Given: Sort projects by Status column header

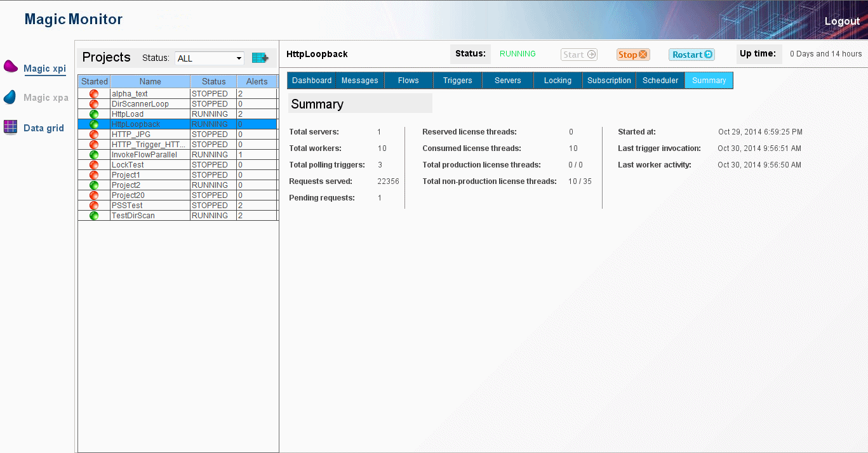Looking at the screenshot, I should [214, 81].
